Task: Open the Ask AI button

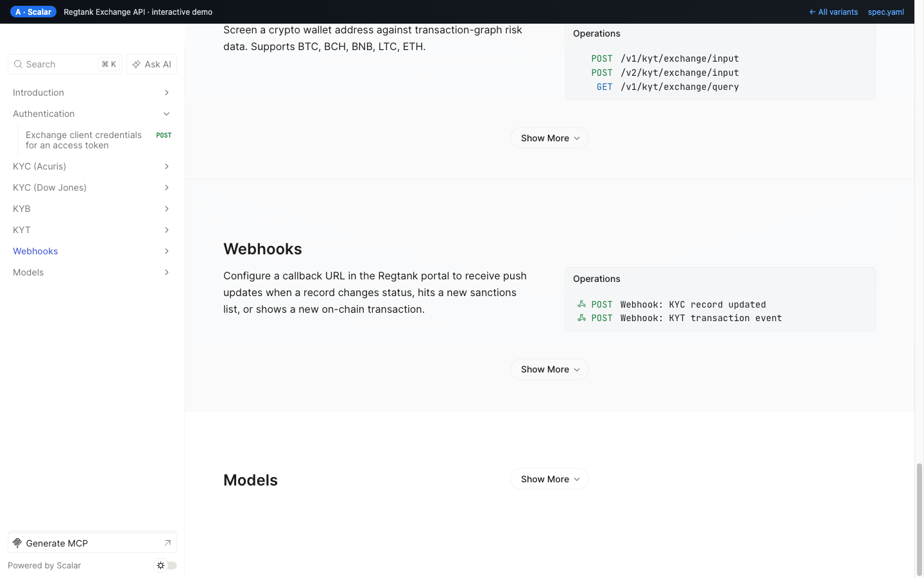Action: [152, 64]
